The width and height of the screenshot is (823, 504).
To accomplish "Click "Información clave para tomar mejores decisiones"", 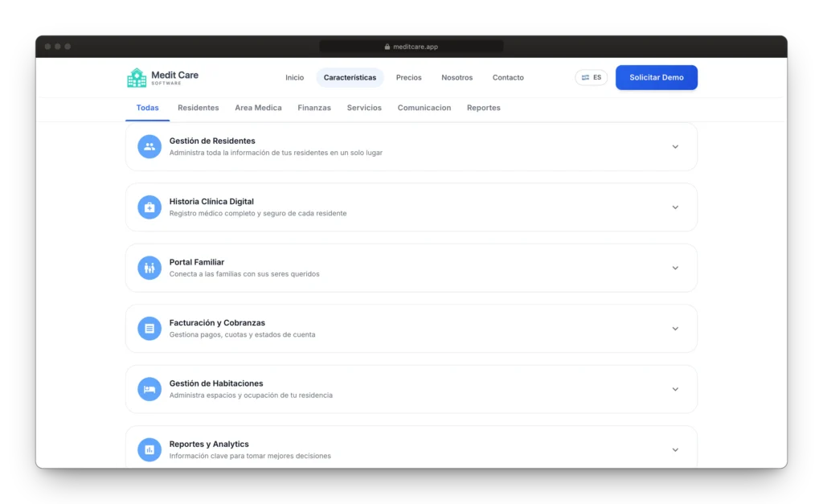I will click(x=250, y=456).
